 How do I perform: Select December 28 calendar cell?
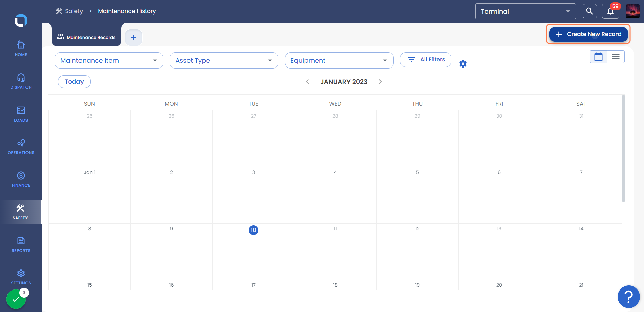pos(335,138)
